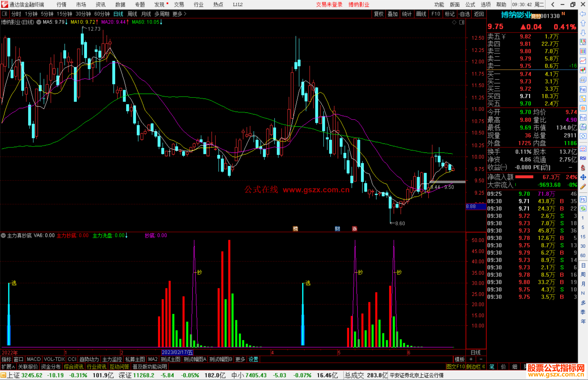Select the RSI indicator sidebar icon
Image resolution: width=588 pixels, height=380 pixels.
click(x=583, y=158)
